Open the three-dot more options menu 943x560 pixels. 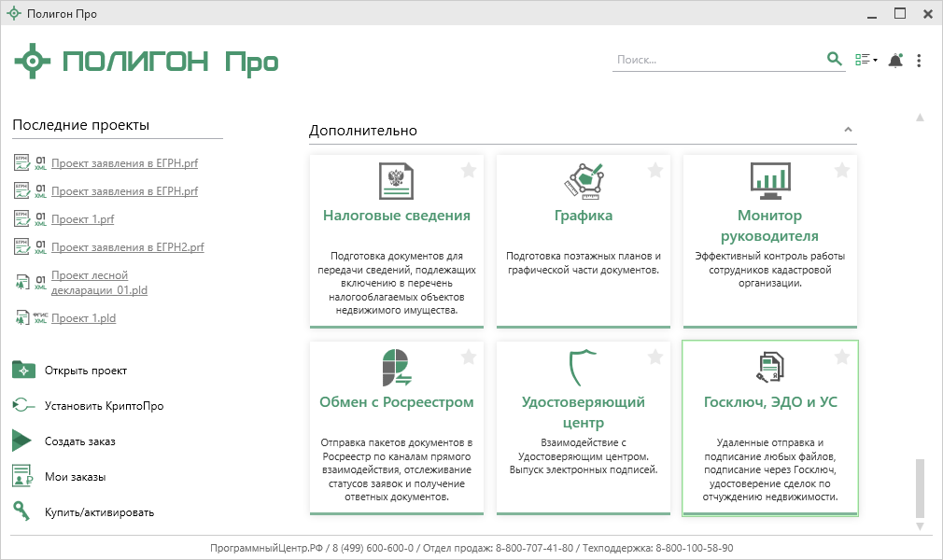tap(920, 61)
